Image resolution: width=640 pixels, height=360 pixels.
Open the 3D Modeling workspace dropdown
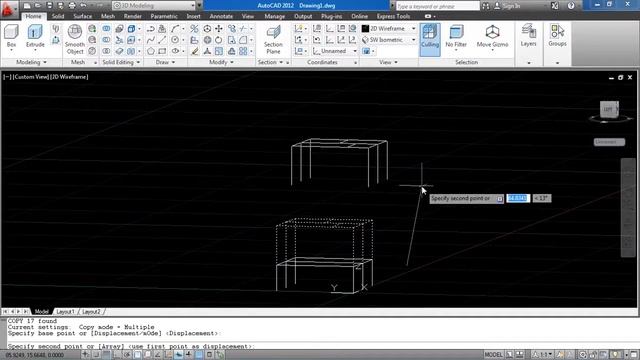click(x=154, y=6)
